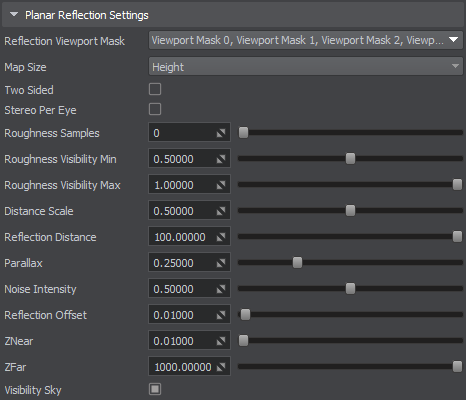Open the Map Size dropdown showing Height
The image size is (466, 400).
[305, 66]
